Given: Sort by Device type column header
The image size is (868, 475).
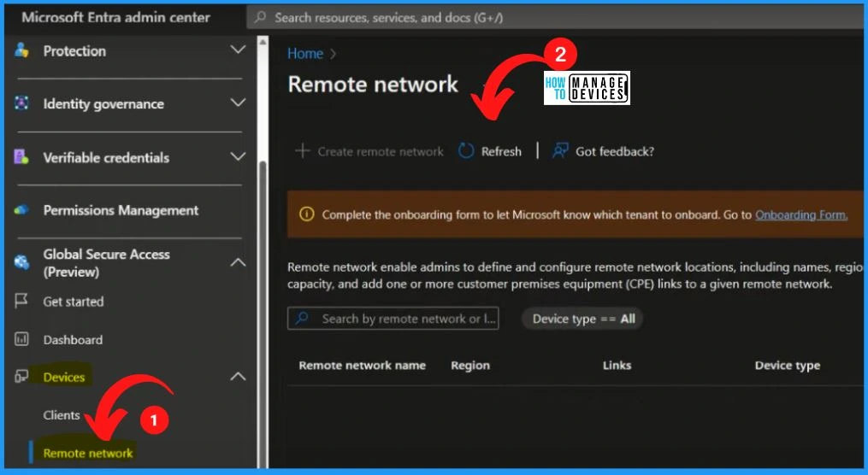Looking at the screenshot, I should 787,366.
